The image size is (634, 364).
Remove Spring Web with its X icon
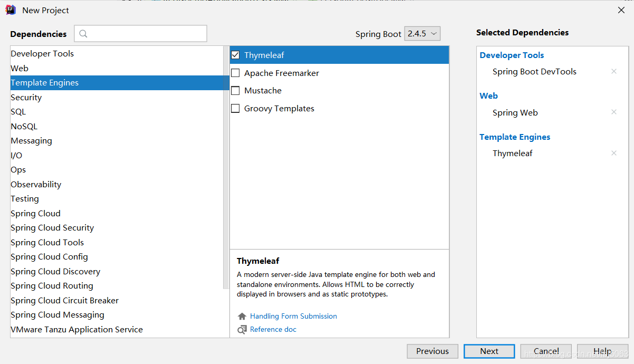click(x=614, y=112)
